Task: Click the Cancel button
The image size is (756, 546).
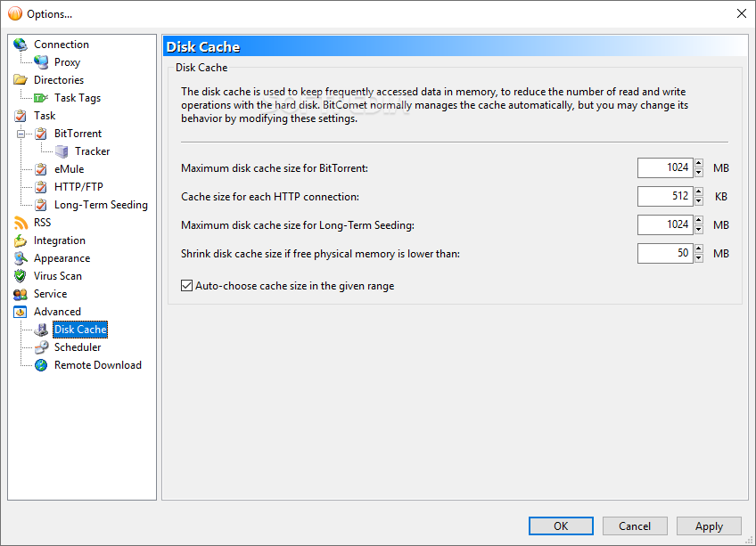Action: (x=635, y=526)
